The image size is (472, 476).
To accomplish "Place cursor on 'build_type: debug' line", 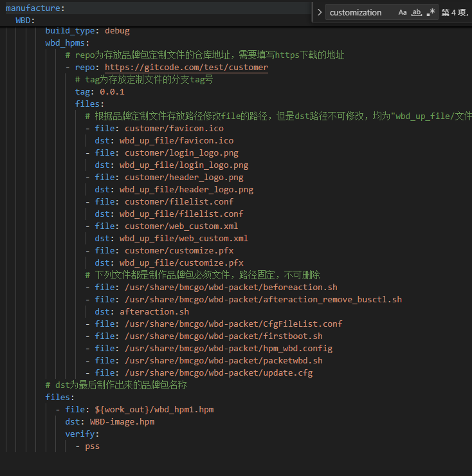I will 87,31.
